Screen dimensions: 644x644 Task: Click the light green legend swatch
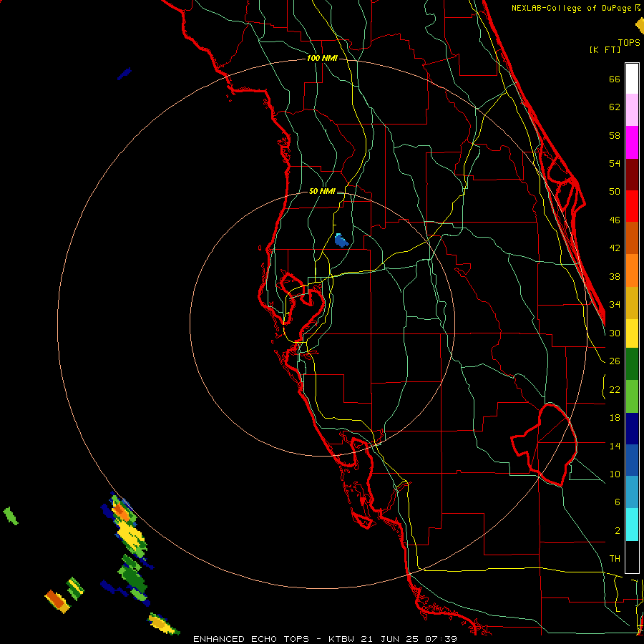[x=632, y=396]
